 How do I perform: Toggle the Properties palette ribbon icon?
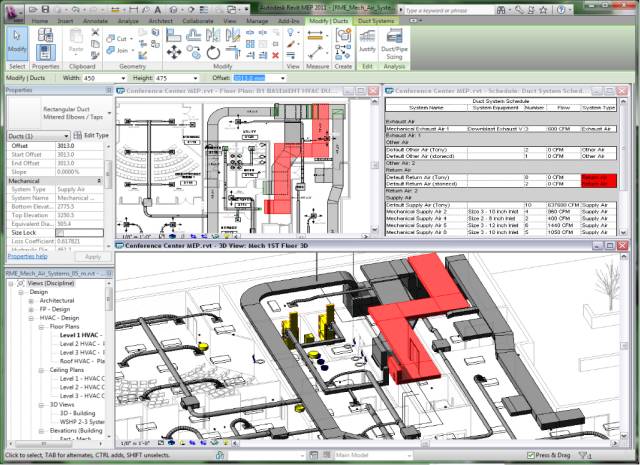[x=45, y=52]
